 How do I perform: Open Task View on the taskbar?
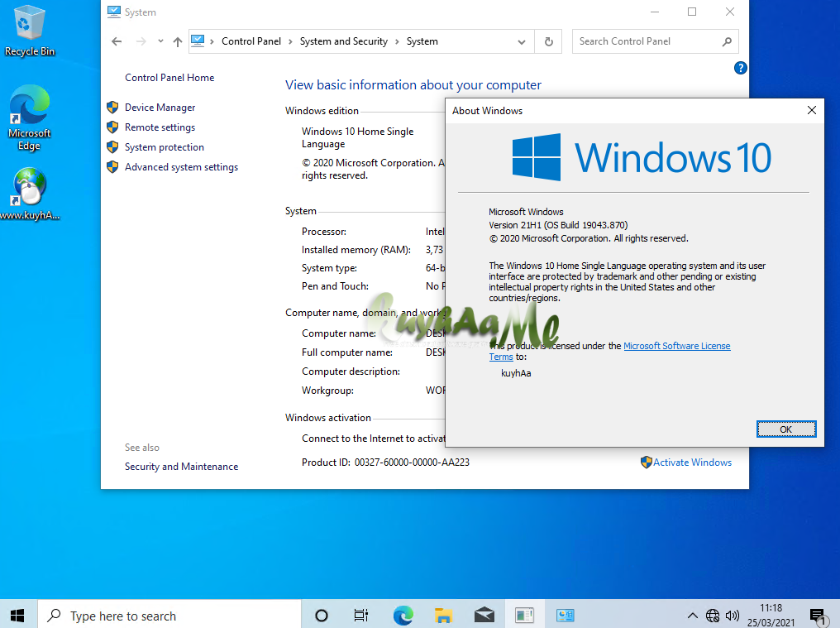[361, 615]
